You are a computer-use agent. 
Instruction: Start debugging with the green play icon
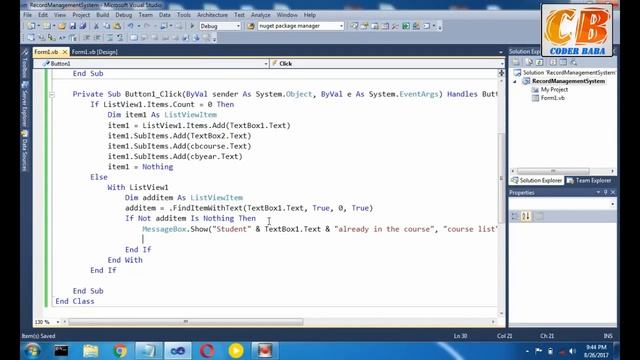tap(192, 26)
